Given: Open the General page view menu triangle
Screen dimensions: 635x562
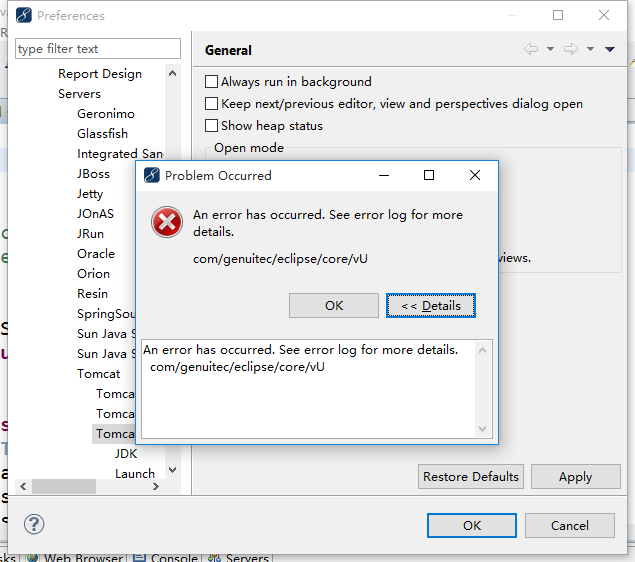Looking at the screenshot, I should coord(610,49).
